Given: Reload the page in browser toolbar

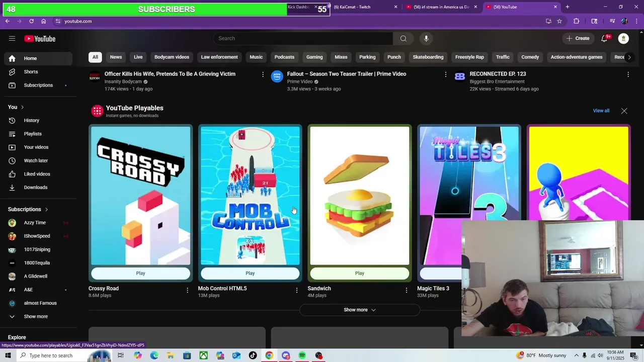Looking at the screenshot, I should pos(31,21).
